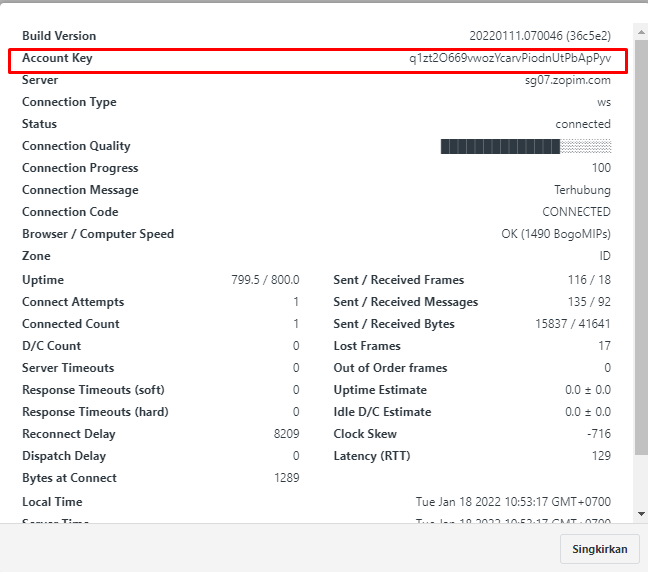The image size is (648, 572).
Task: Click the Sent / Received Bytes label
Action: (x=394, y=324)
